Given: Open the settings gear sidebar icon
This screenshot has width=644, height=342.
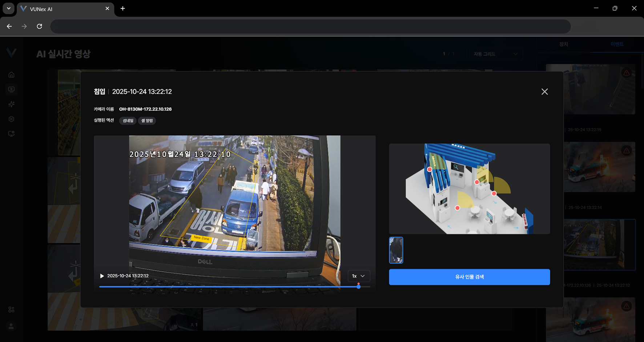Looking at the screenshot, I should coord(12,119).
